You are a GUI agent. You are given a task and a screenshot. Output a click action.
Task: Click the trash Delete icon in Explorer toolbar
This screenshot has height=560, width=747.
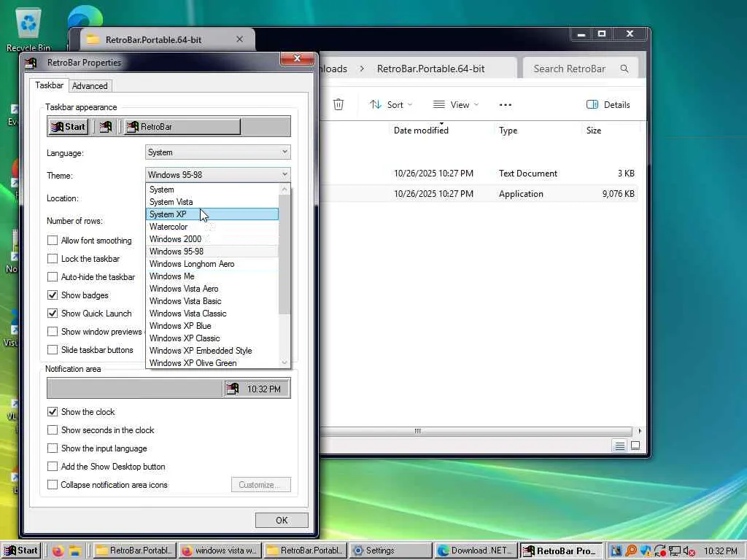click(338, 104)
